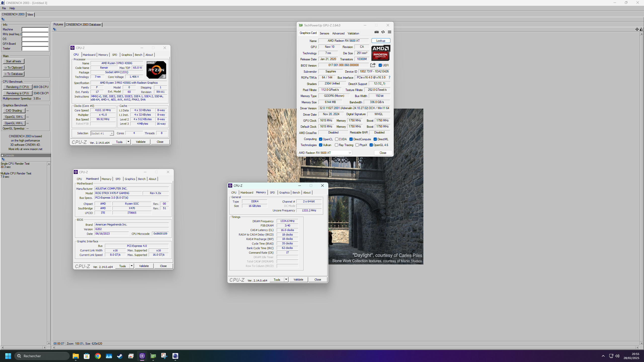Open the Advanced tab in GPU-Z
644x362 pixels.
pyautogui.click(x=338, y=33)
